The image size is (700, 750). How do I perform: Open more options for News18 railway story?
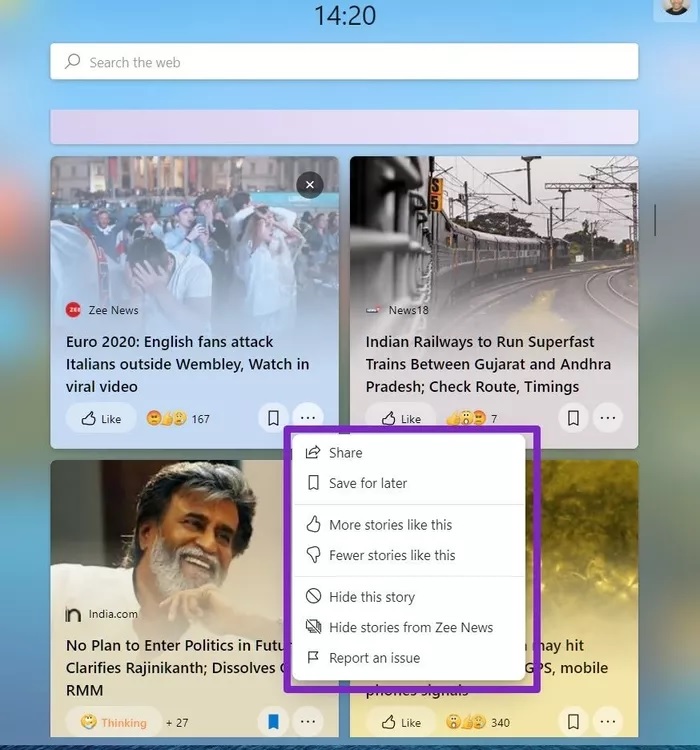point(608,418)
